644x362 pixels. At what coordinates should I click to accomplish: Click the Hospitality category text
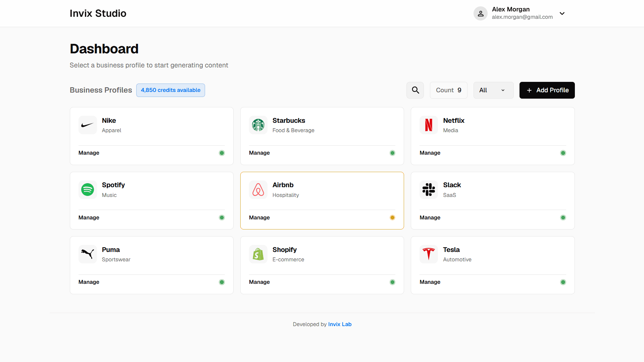point(286,195)
